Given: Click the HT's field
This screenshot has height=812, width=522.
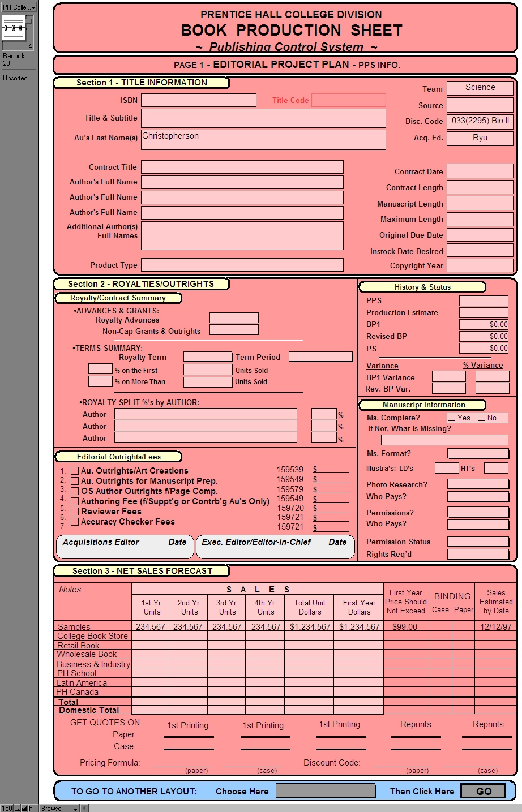Looking at the screenshot, I should point(496,468).
